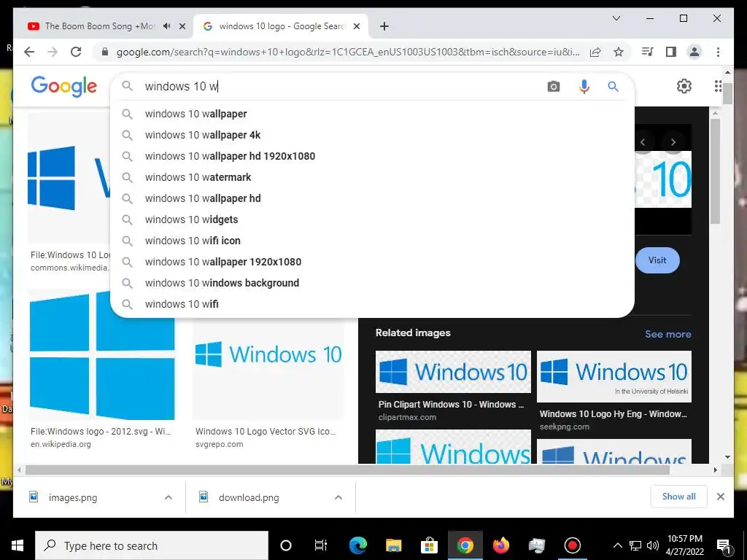Open File Explorer from taskbar

pyautogui.click(x=393, y=545)
